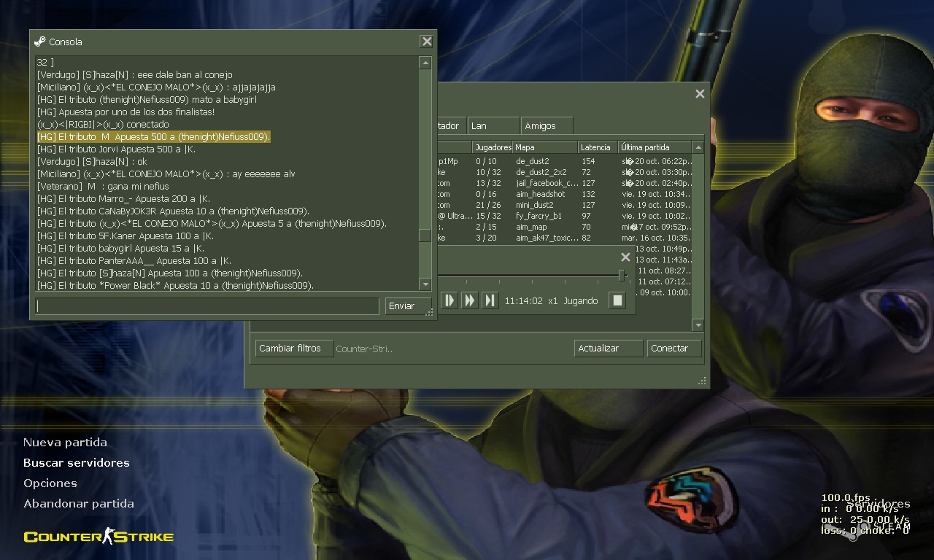Click Actualizar to refresh the server list

(609, 349)
